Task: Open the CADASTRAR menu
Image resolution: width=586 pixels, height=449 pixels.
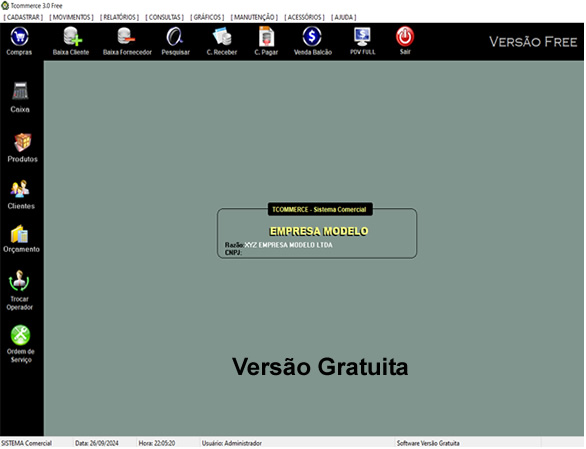Action: (23, 17)
